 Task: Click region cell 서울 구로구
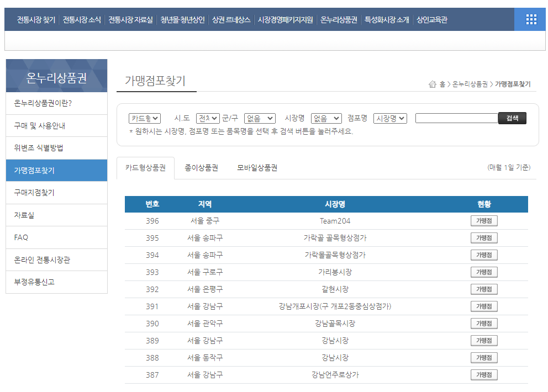click(205, 272)
